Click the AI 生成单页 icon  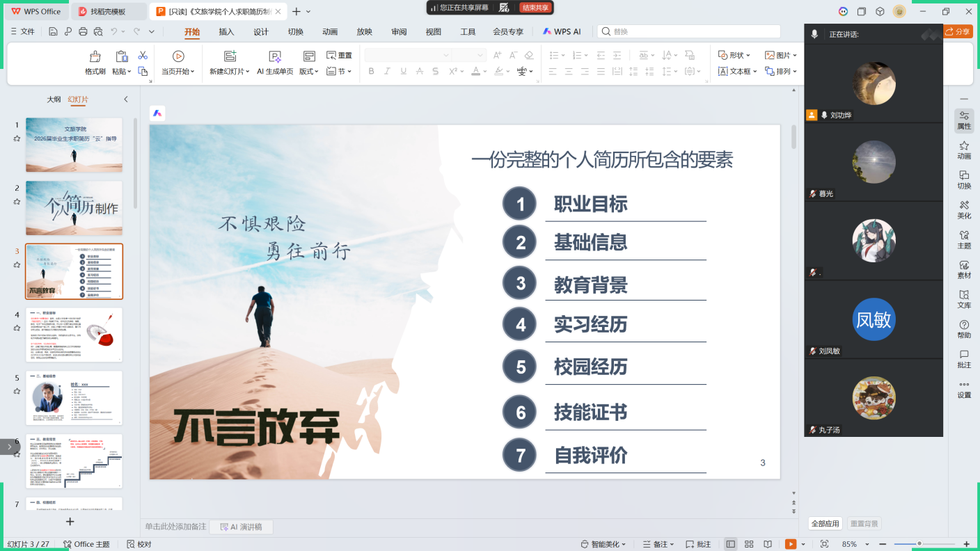[x=275, y=57]
